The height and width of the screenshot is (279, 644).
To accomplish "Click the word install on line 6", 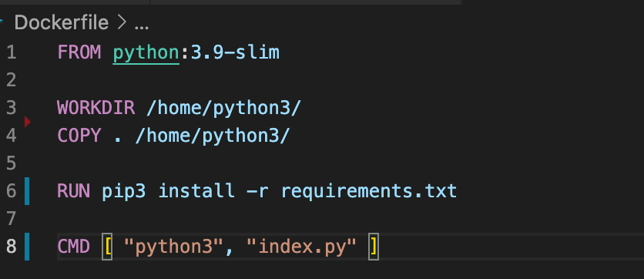I will tap(196, 190).
